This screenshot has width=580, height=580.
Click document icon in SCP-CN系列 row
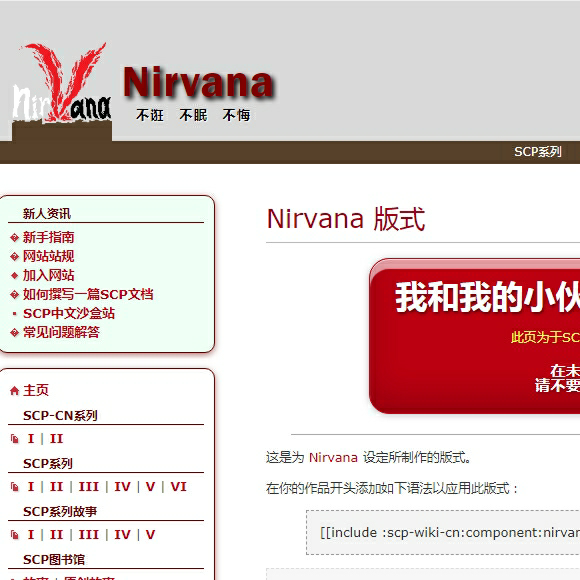tap(14, 439)
